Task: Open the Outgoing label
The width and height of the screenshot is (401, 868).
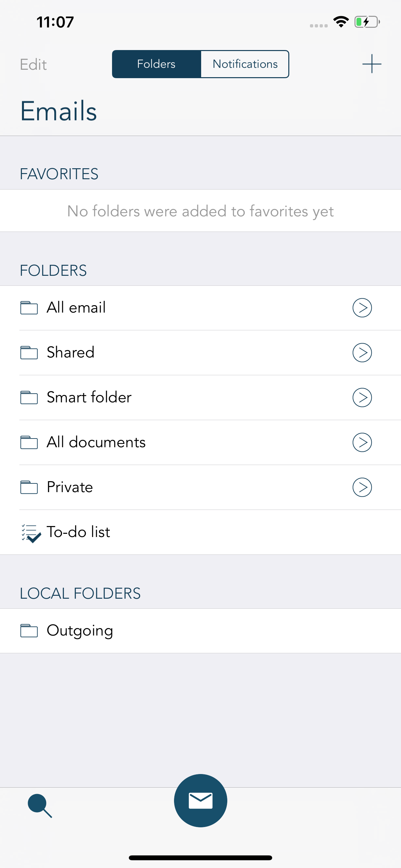Action: [x=80, y=631]
